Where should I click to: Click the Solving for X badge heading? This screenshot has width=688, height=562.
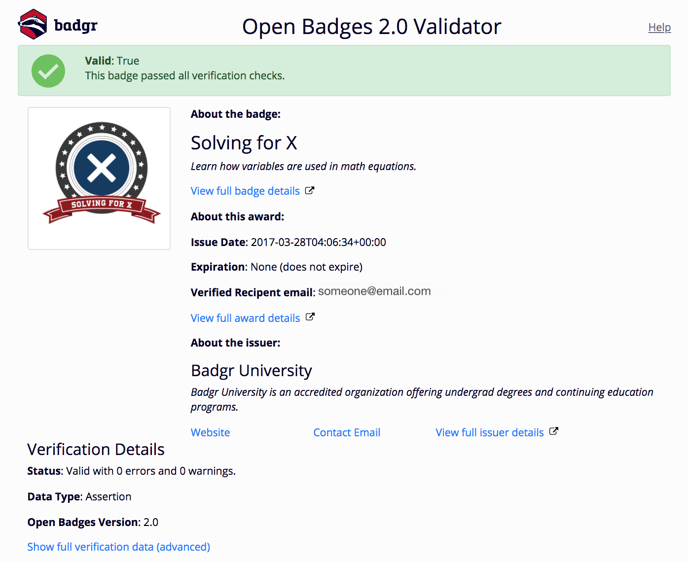point(244,143)
